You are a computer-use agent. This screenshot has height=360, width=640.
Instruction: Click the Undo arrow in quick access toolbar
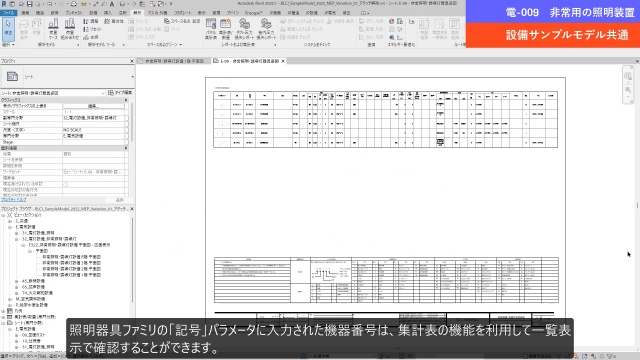[x=49, y=4]
